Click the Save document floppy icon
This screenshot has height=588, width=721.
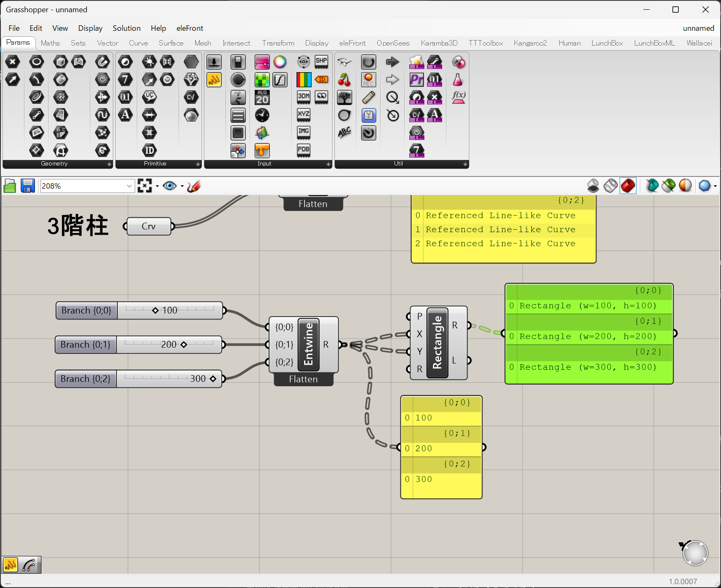point(28,186)
